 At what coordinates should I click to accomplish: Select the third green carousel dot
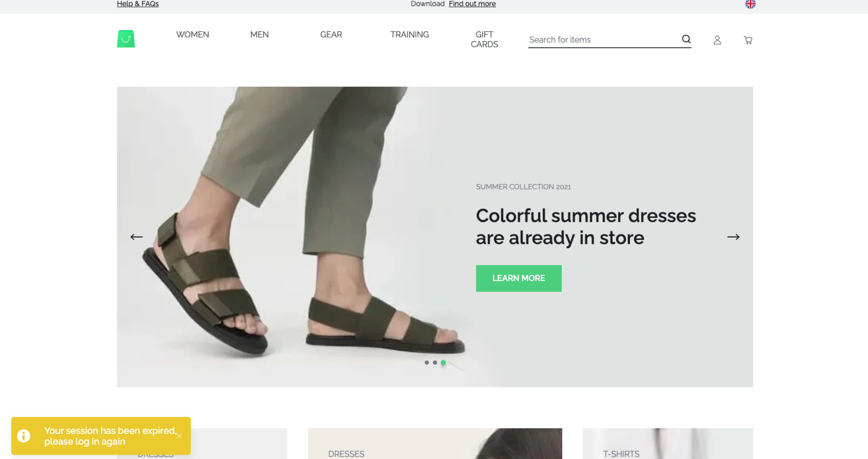(443, 363)
